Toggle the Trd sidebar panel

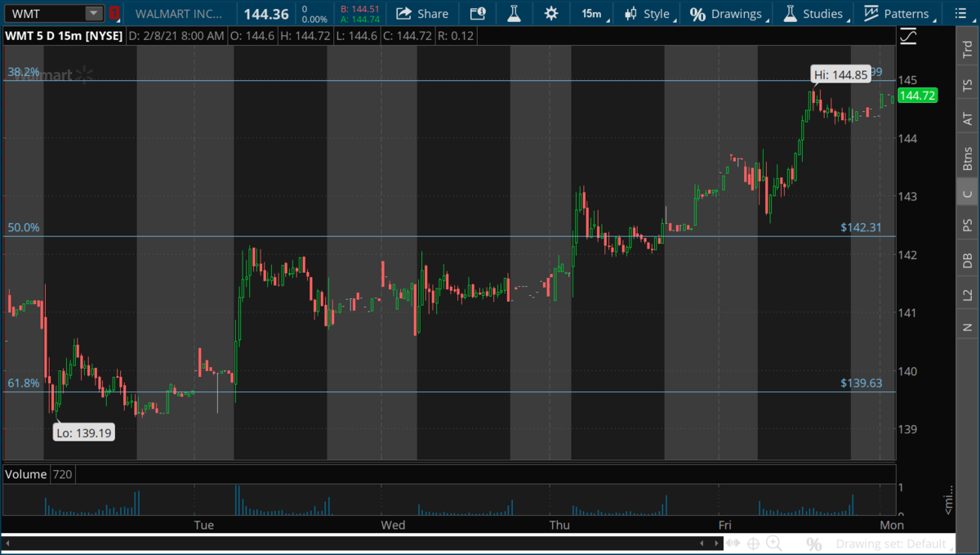point(968,49)
